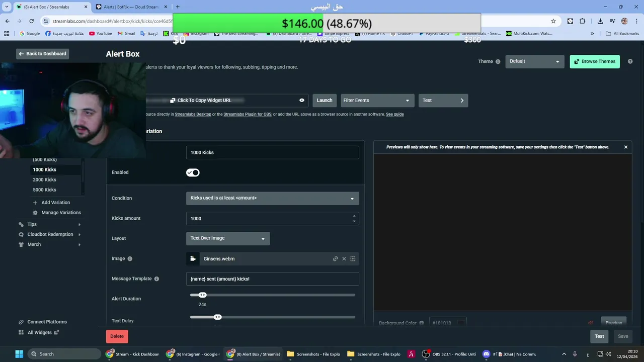Image resolution: width=644 pixels, height=362 pixels.
Task: Click Connect Platforms link icon in sidebar
Action: [x=21, y=322]
